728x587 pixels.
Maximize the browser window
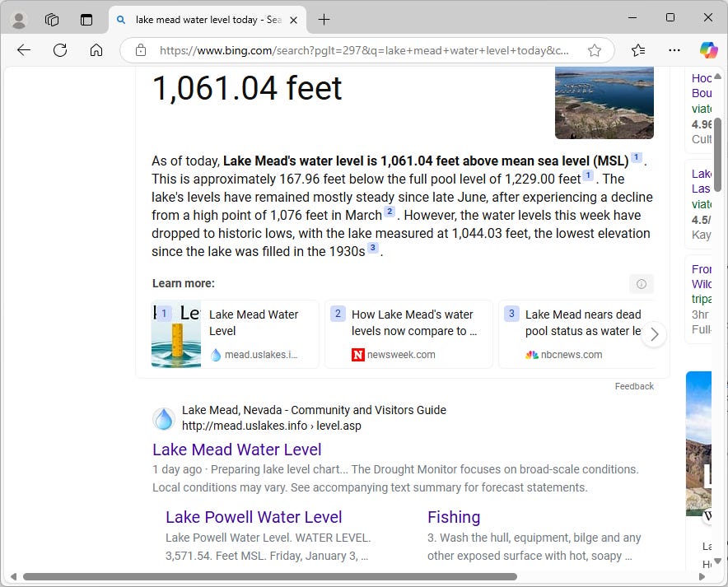(670, 17)
